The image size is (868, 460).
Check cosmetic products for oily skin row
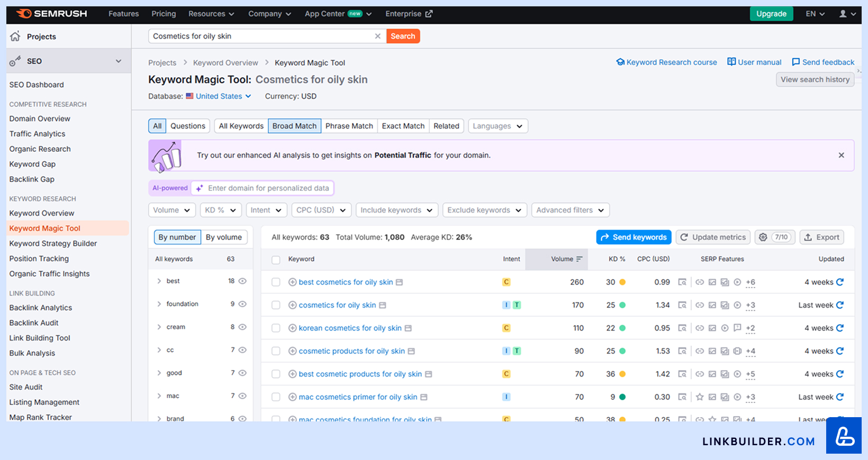pos(276,351)
